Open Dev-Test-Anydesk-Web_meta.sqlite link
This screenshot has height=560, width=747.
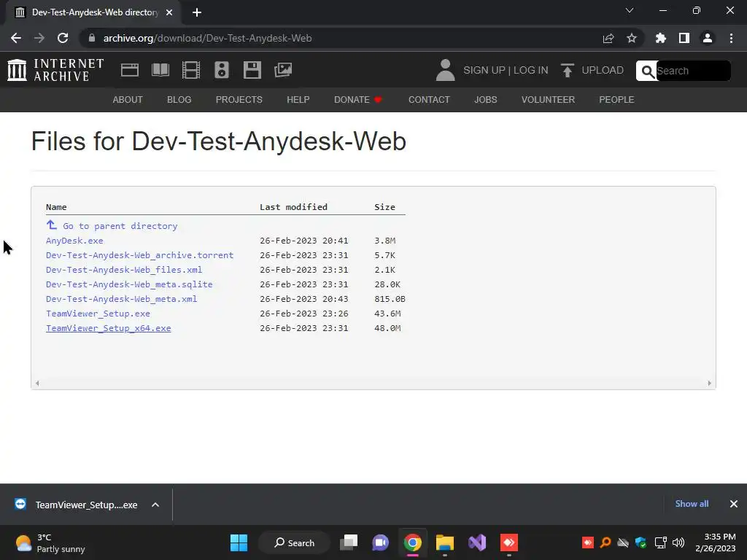tap(129, 284)
